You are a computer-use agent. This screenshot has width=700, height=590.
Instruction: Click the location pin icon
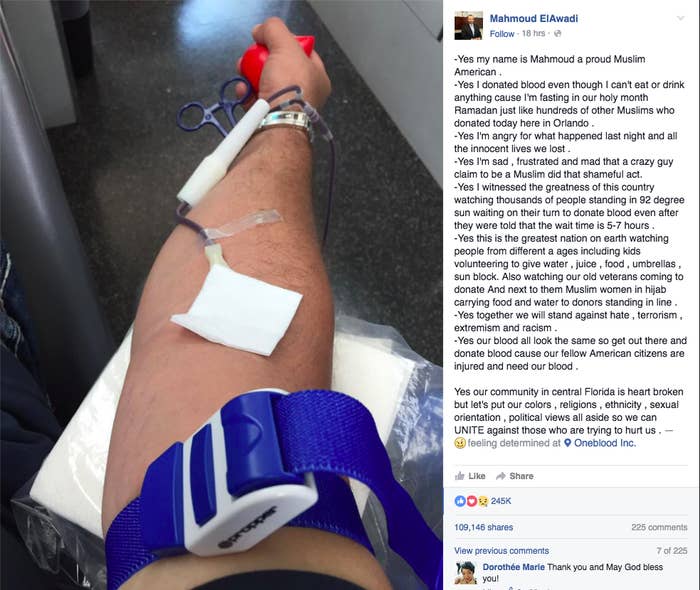(567, 443)
